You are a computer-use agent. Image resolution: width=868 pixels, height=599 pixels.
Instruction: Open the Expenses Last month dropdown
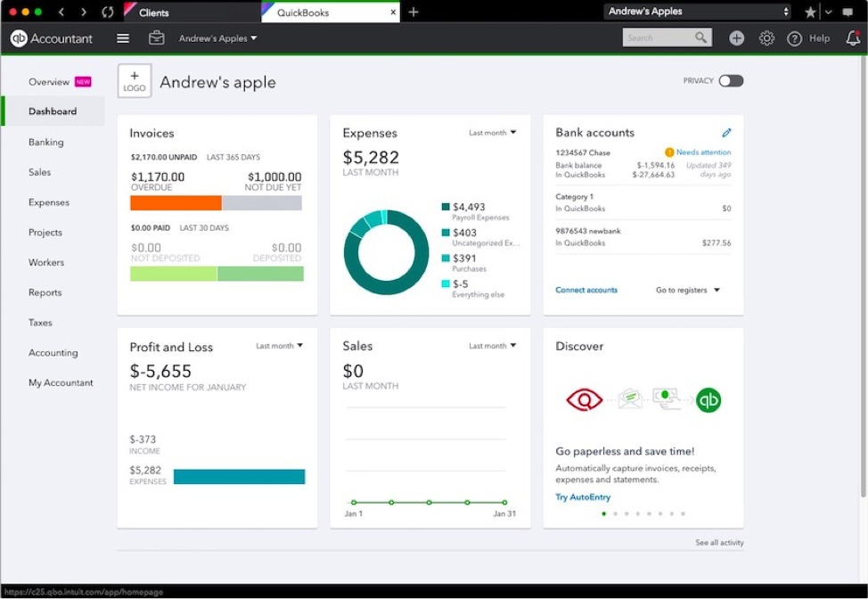[x=493, y=133]
